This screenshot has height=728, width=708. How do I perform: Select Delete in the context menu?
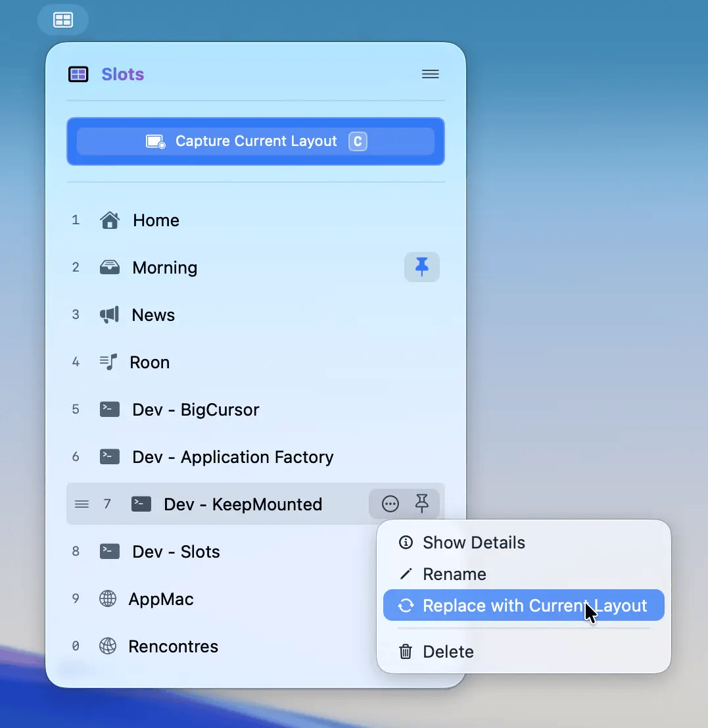point(524,652)
